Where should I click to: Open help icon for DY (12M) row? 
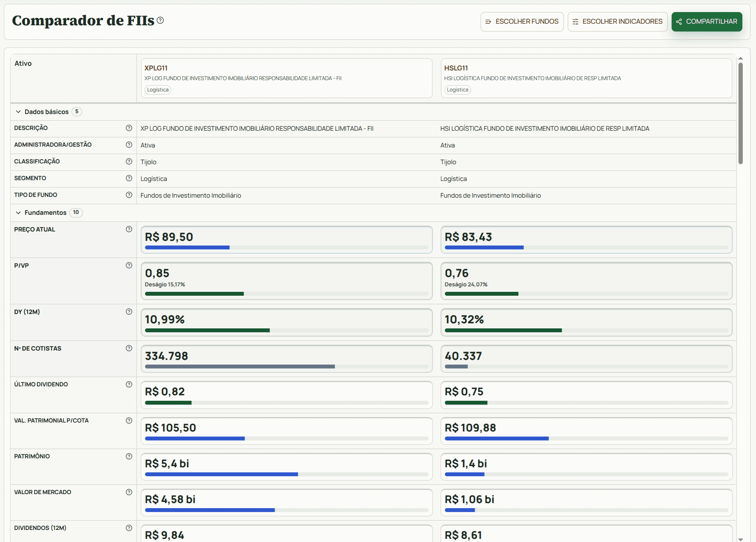(129, 312)
